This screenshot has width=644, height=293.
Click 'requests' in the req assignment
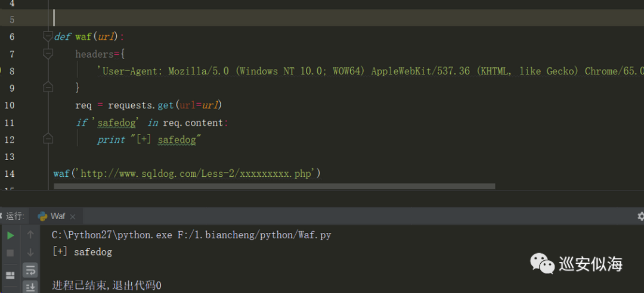[131, 105]
